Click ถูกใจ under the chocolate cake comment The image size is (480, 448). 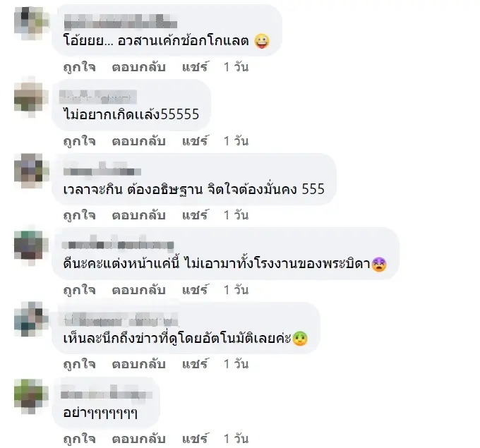(79, 67)
